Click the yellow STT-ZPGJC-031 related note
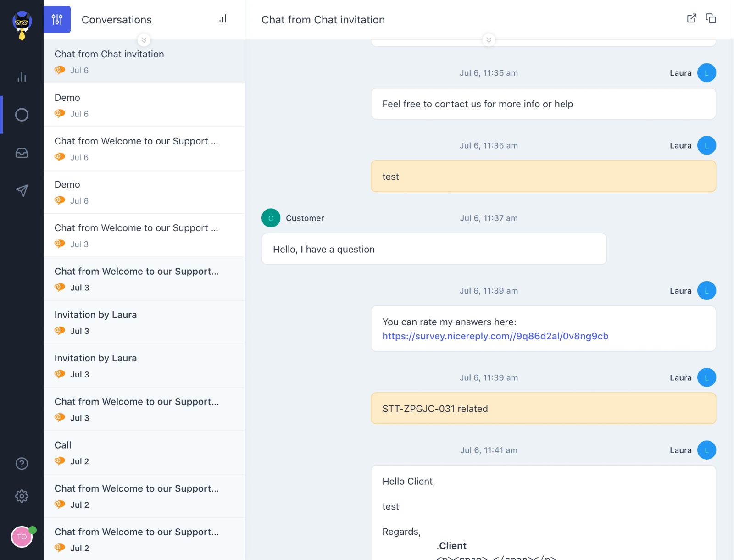 tap(543, 409)
